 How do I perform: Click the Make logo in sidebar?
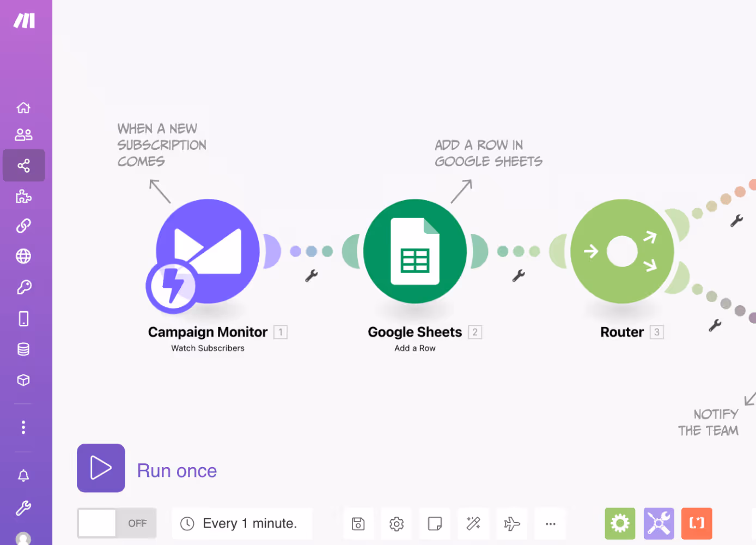(25, 21)
